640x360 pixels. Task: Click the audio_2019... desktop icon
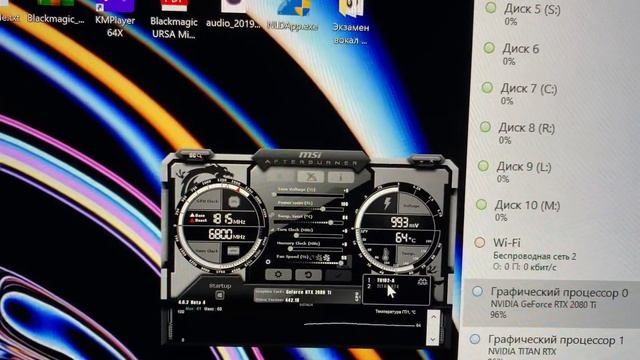click(233, 14)
